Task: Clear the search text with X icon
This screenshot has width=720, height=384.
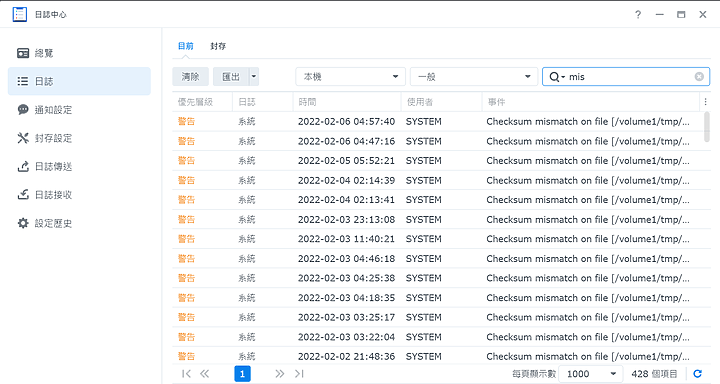Action: click(x=699, y=77)
